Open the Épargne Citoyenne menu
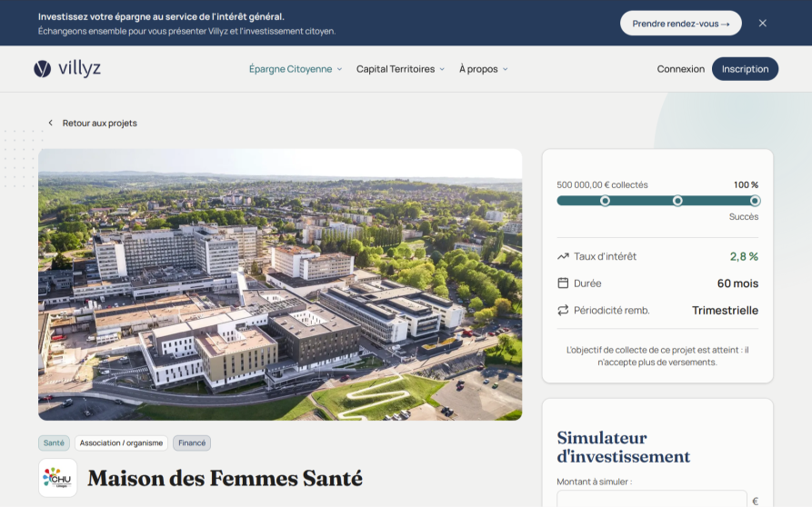Screen dimensions: 812x507 (296, 69)
